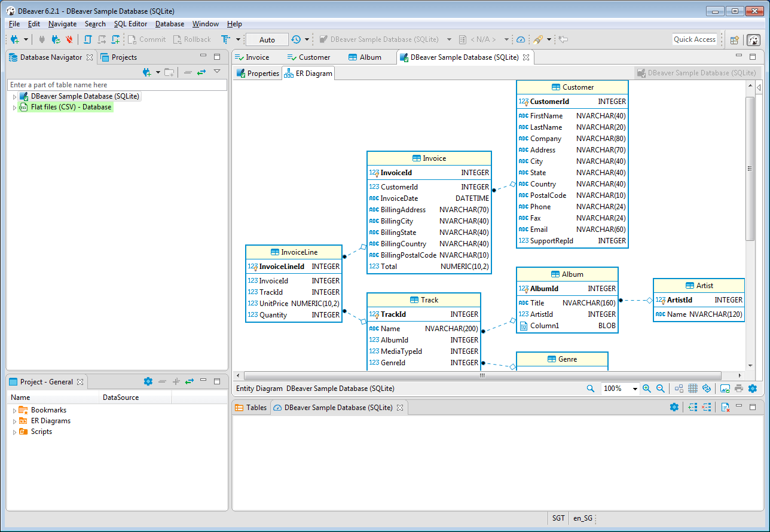Click the New Connection icon in Database Navigator toolbar
The image size is (770, 532).
coord(147,72)
